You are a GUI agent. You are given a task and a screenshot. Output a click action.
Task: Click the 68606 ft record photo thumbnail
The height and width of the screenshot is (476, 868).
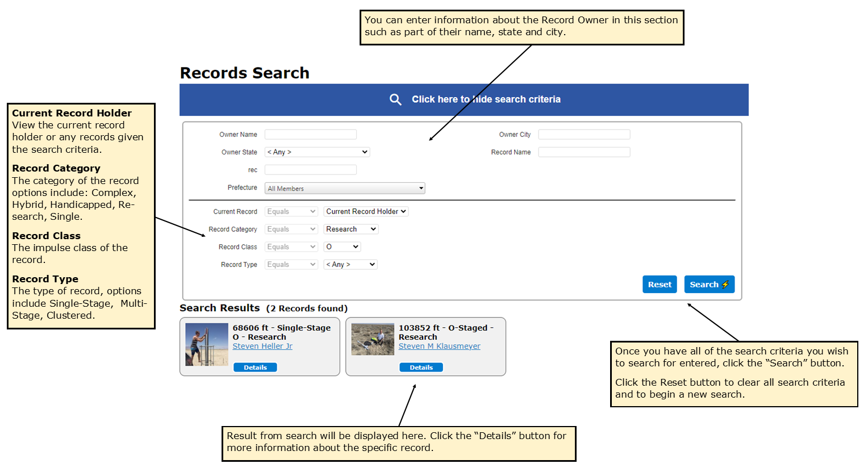[206, 344]
